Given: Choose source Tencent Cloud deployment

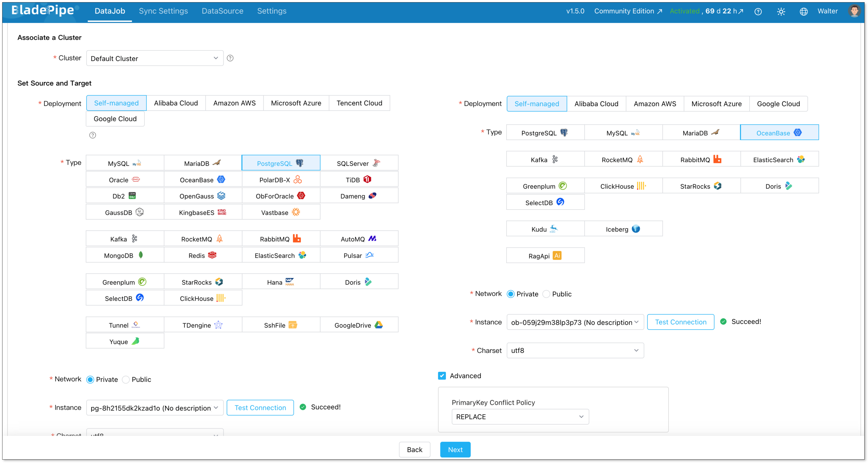Looking at the screenshot, I should pos(359,103).
